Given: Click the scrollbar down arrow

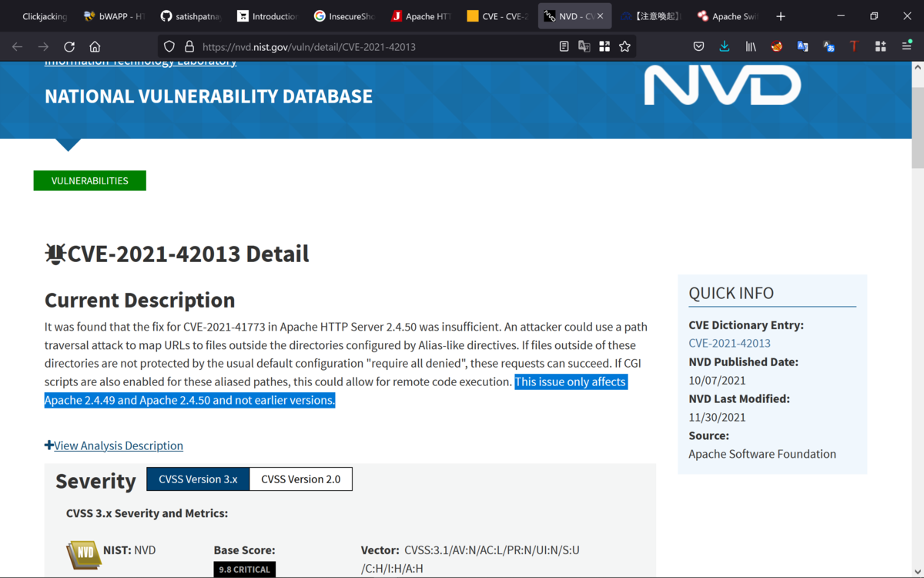Looking at the screenshot, I should pyautogui.click(x=917, y=571).
